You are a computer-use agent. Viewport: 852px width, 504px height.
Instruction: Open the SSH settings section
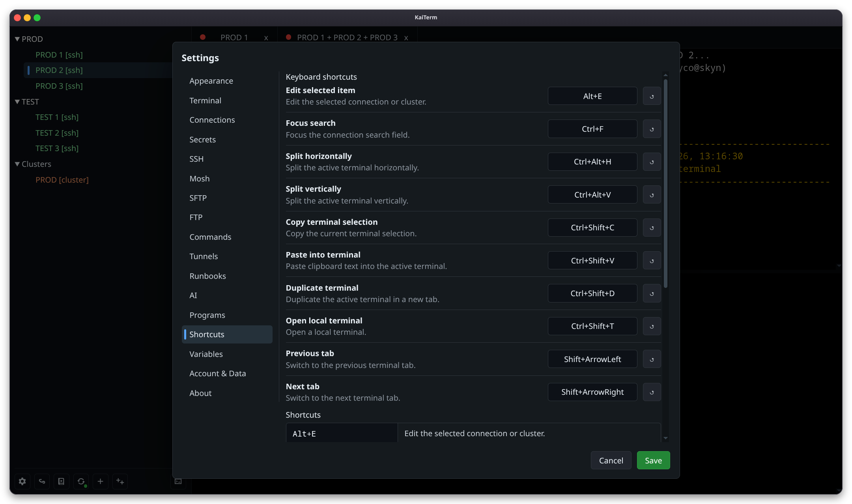coord(227,159)
